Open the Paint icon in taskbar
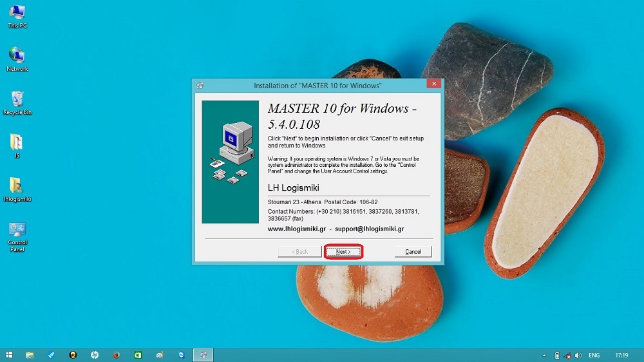Viewport: 644px width, 362px height. [x=160, y=355]
